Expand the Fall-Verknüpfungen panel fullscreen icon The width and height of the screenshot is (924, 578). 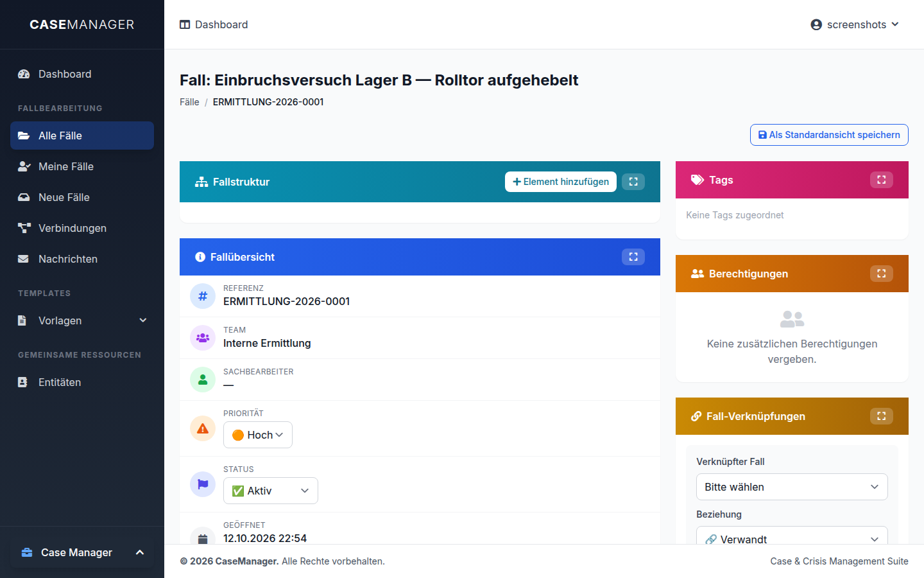point(882,416)
